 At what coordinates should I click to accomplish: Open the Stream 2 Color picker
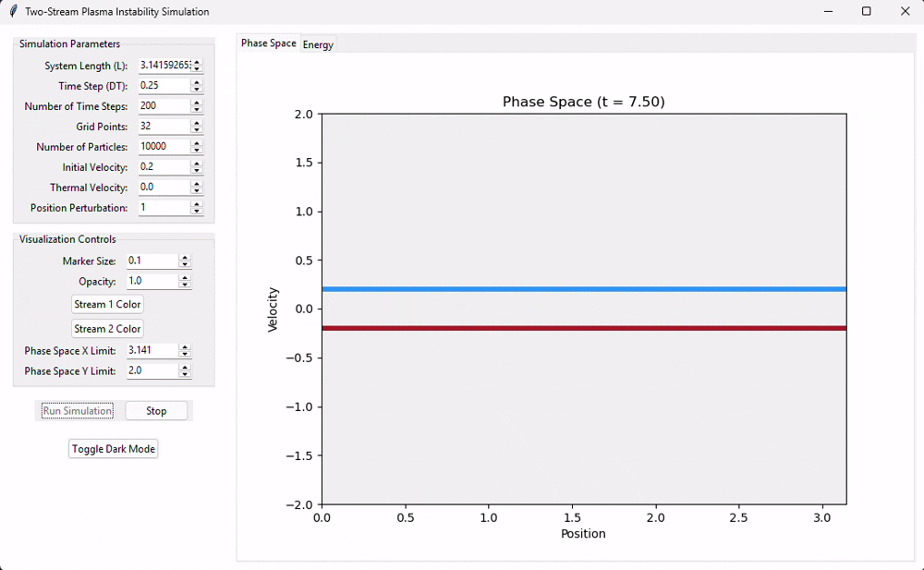107,329
